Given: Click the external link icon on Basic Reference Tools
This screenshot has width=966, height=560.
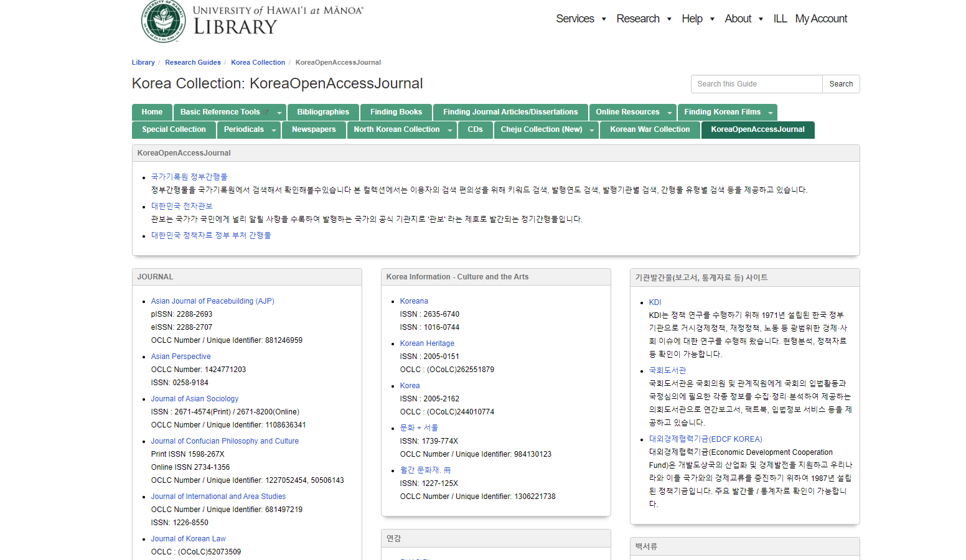Looking at the screenshot, I should pos(266,112).
